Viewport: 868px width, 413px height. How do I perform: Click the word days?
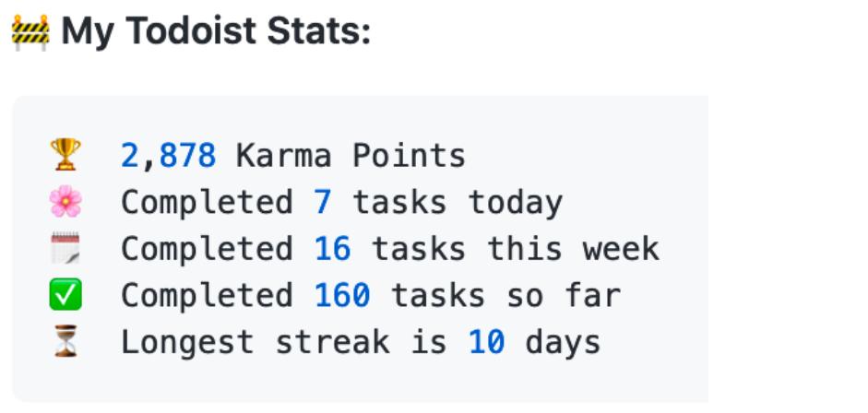[563, 342]
